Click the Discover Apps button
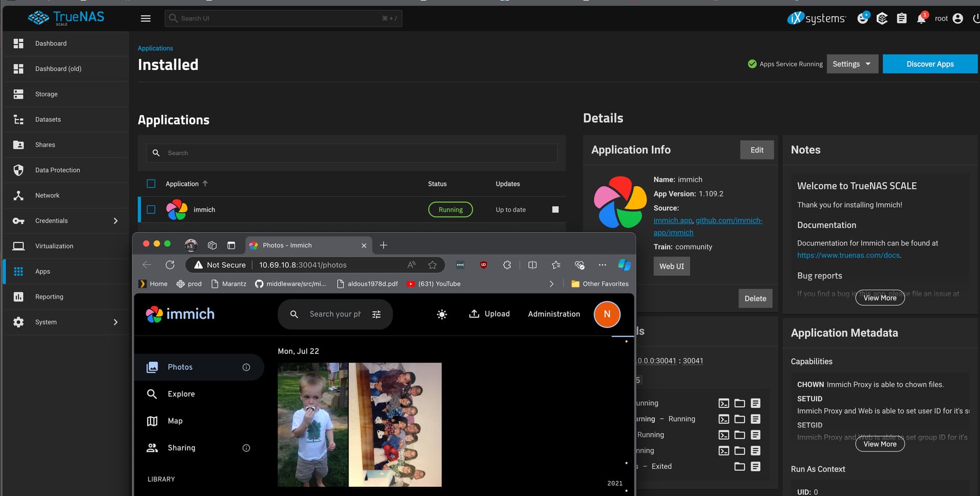Image resolution: width=980 pixels, height=496 pixels. click(929, 64)
